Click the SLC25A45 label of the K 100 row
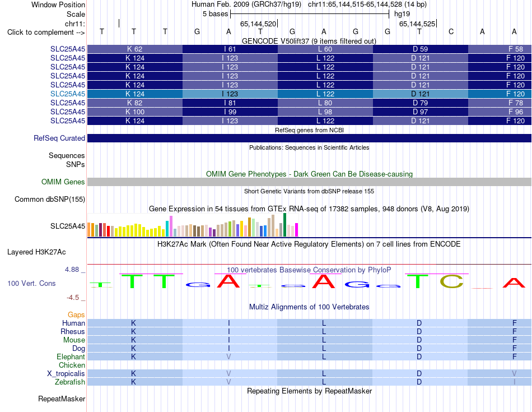Screen dimensions: 532x412 click(x=68, y=112)
